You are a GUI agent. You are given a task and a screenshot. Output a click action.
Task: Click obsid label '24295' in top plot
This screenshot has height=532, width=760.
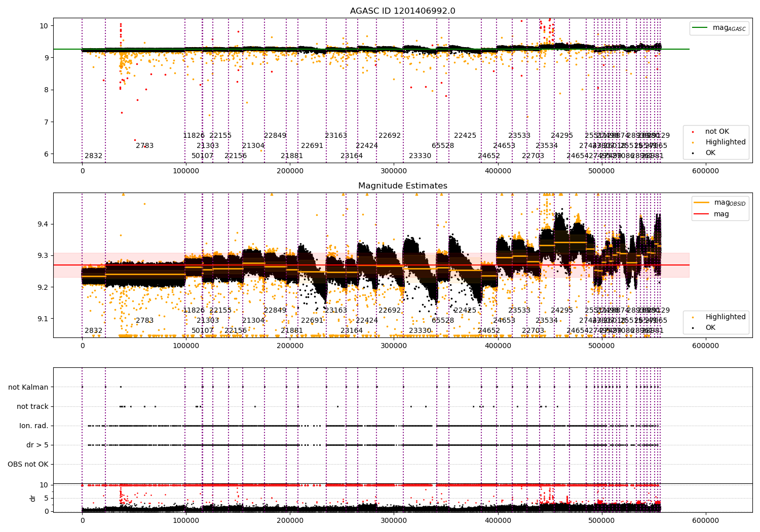562,136
